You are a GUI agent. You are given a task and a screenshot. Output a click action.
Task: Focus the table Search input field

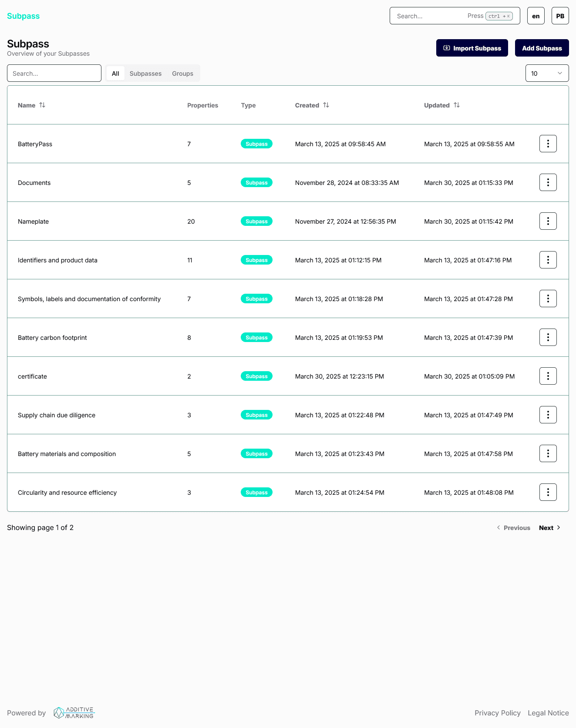54,73
